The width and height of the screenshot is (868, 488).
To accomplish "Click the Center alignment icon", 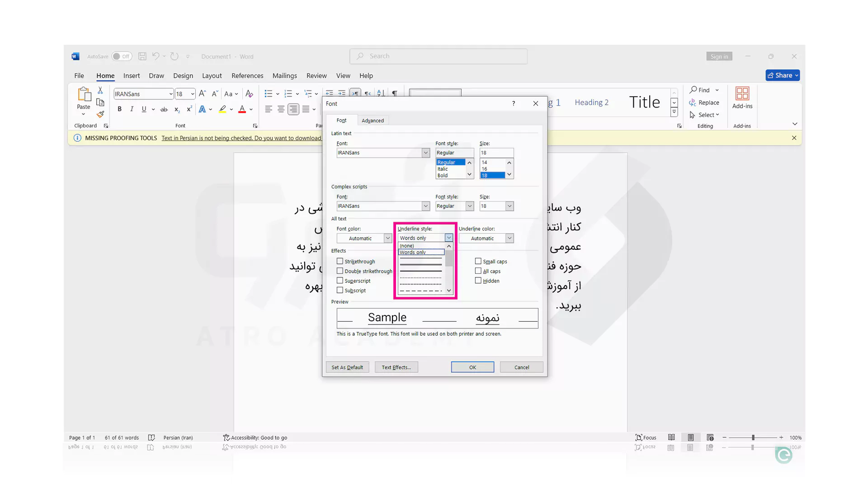I will pyautogui.click(x=281, y=109).
